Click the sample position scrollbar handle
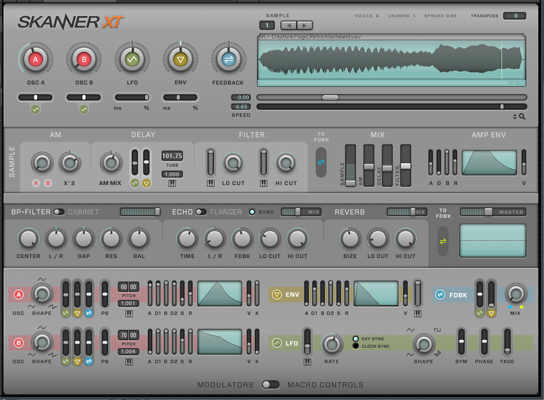Image resolution: width=544 pixels, height=400 pixels. pos(330,97)
